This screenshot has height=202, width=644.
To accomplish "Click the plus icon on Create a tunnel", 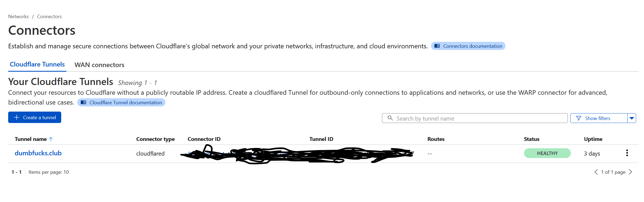I will pyautogui.click(x=16, y=117).
